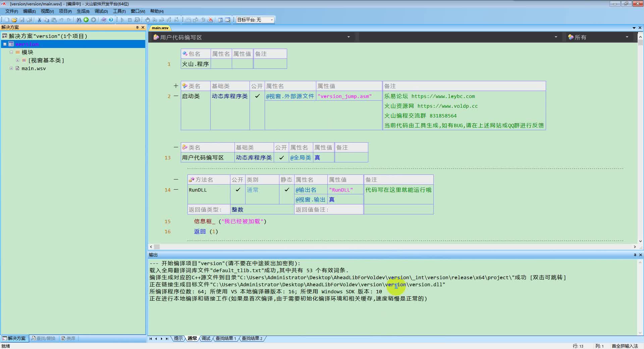Open the 目标平台 dropdown
644x349 pixels.
coord(272,20)
